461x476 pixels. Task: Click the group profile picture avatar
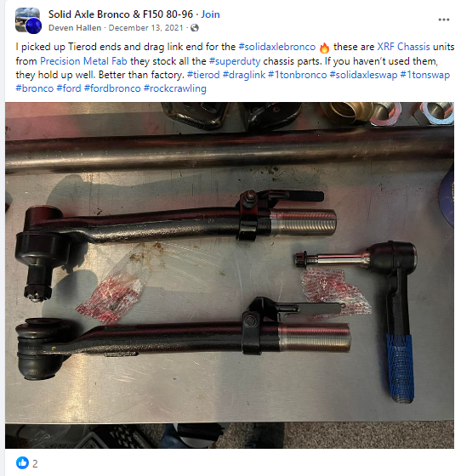coord(28,20)
